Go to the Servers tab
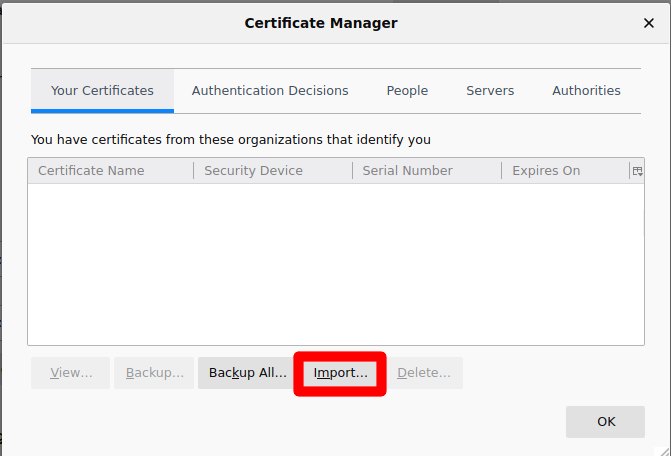 coord(490,90)
